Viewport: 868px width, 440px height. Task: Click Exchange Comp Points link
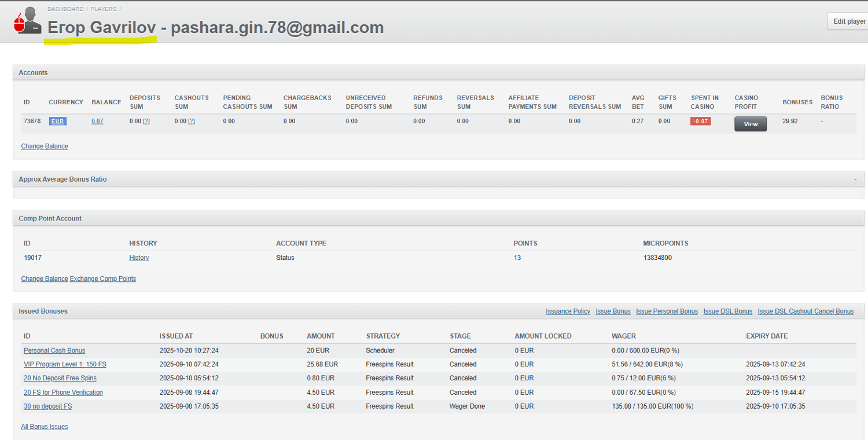pos(103,279)
